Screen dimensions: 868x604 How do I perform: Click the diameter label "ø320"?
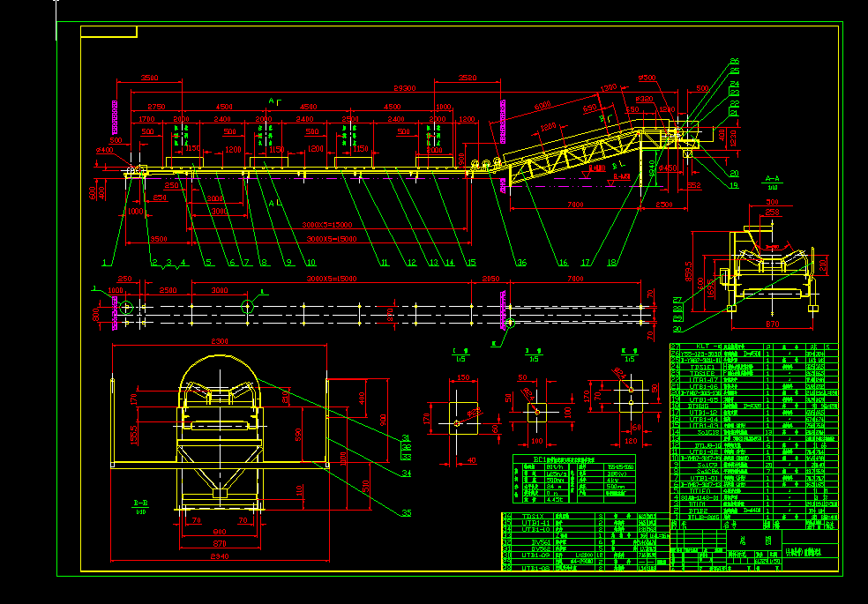coord(644,100)
